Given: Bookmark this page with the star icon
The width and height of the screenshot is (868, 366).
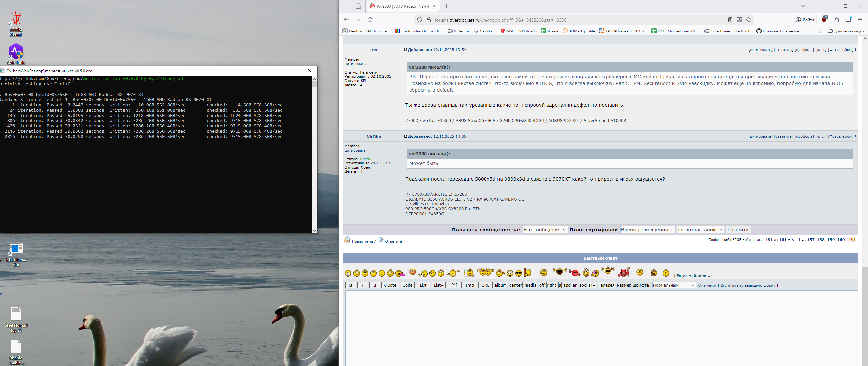Looking at the screenshot, I should tap(748, 20).
